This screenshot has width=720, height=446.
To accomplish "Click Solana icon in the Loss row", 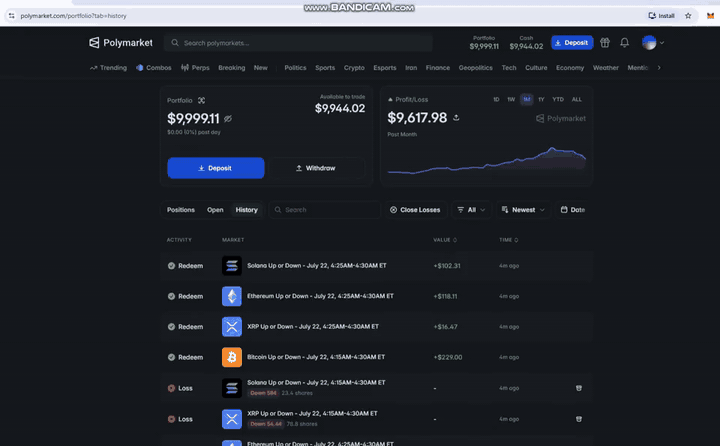I will pos(232,388).
